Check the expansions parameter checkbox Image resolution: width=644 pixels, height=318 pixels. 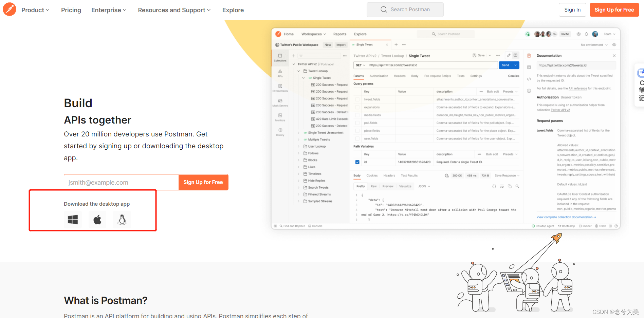(357, 107)
